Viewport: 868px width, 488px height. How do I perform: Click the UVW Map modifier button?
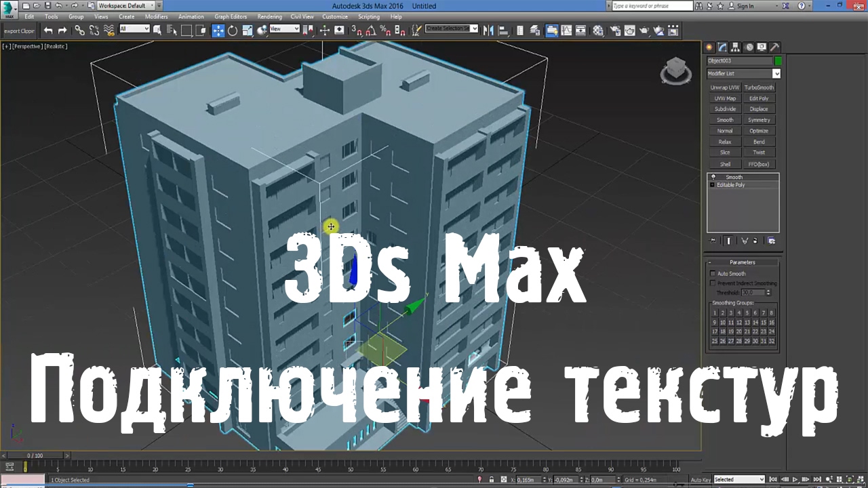(x=725, y=98)
